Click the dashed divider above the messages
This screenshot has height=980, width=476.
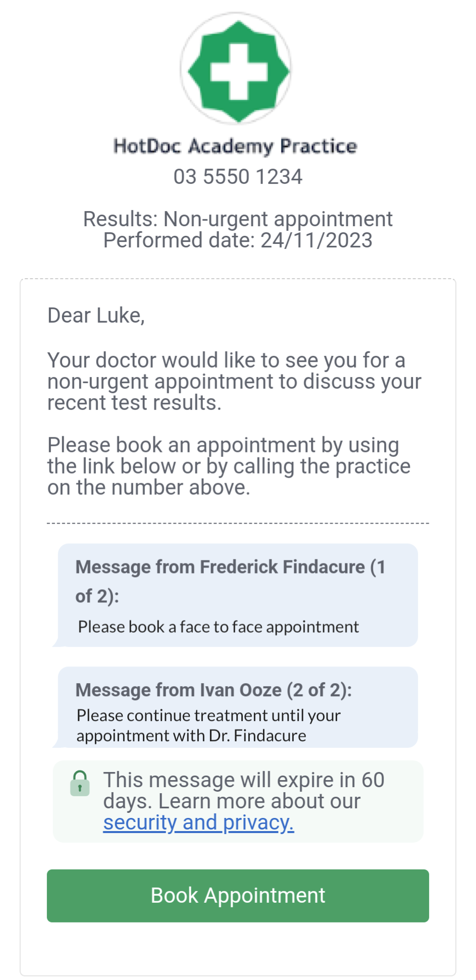click(238, 523)
